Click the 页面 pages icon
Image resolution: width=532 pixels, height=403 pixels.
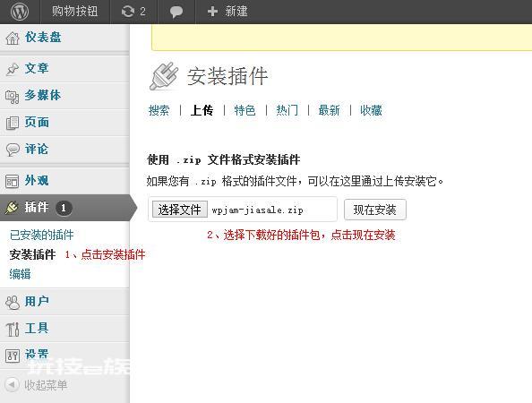13,124
